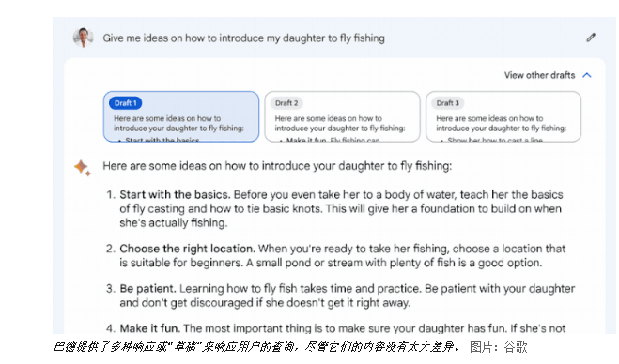This screenshot has width=619, height=364.
Task: Click View other drafts label
Action: coord(539,75)
